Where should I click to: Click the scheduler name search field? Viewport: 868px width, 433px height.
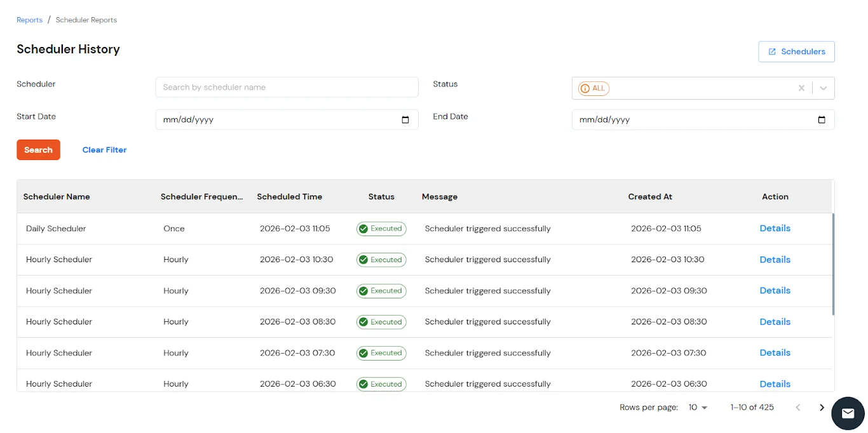click(x=287, y=87)
